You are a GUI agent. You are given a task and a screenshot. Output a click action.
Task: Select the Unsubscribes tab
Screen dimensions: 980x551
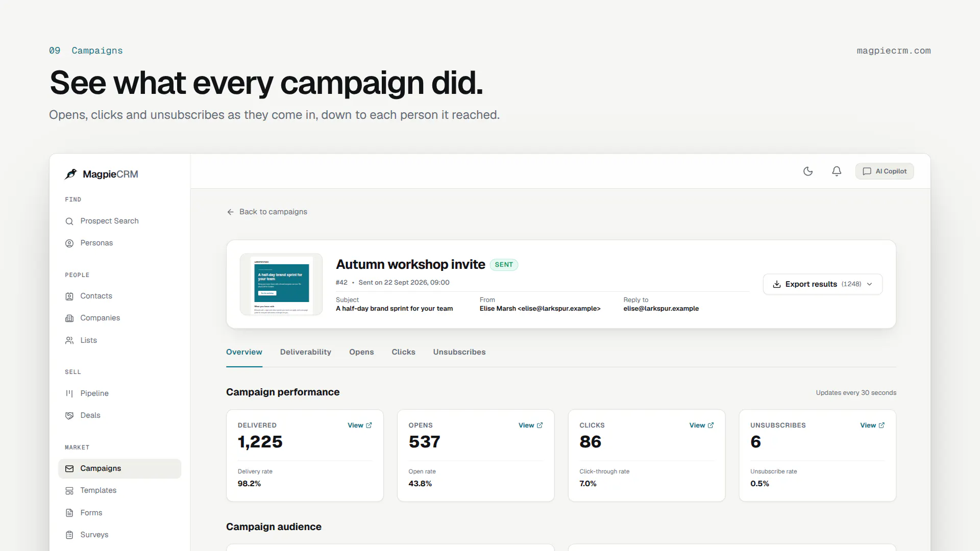click(x=459, y=352)
